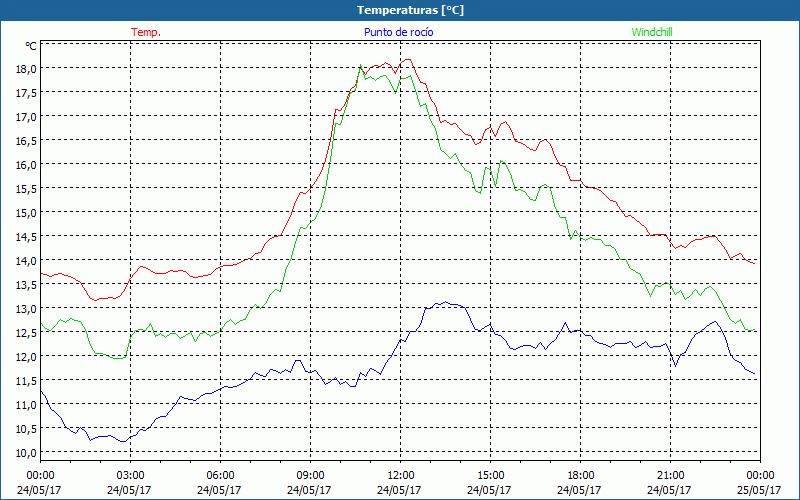Select the red Temp. legend label

point(146,32)
